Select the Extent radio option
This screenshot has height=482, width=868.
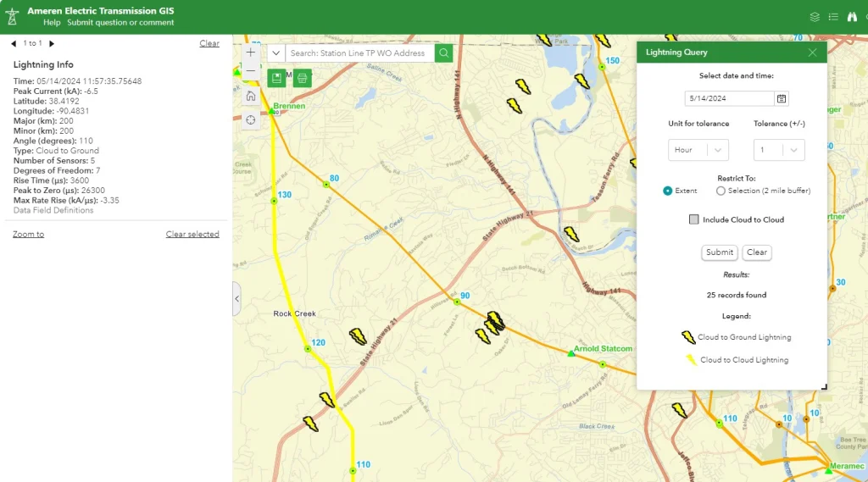pyautogui.click(x=668, y=191)
